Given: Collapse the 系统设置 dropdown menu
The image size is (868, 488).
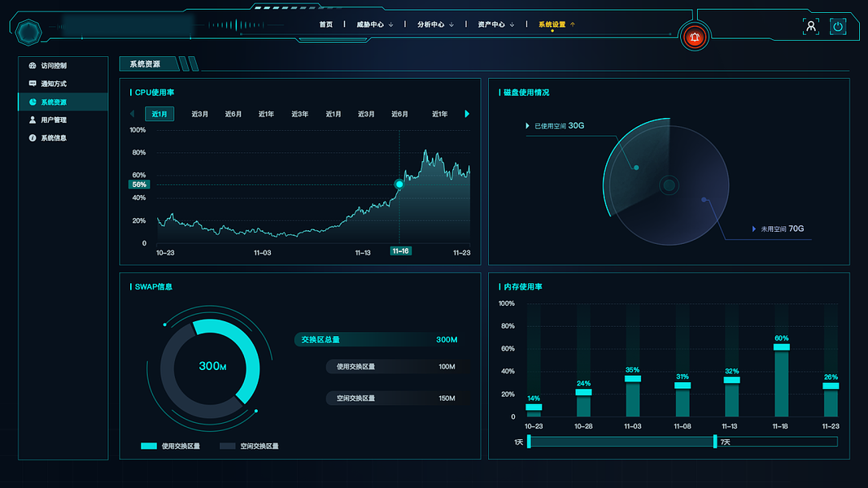Looking at the screenshot, I should 556,24.
